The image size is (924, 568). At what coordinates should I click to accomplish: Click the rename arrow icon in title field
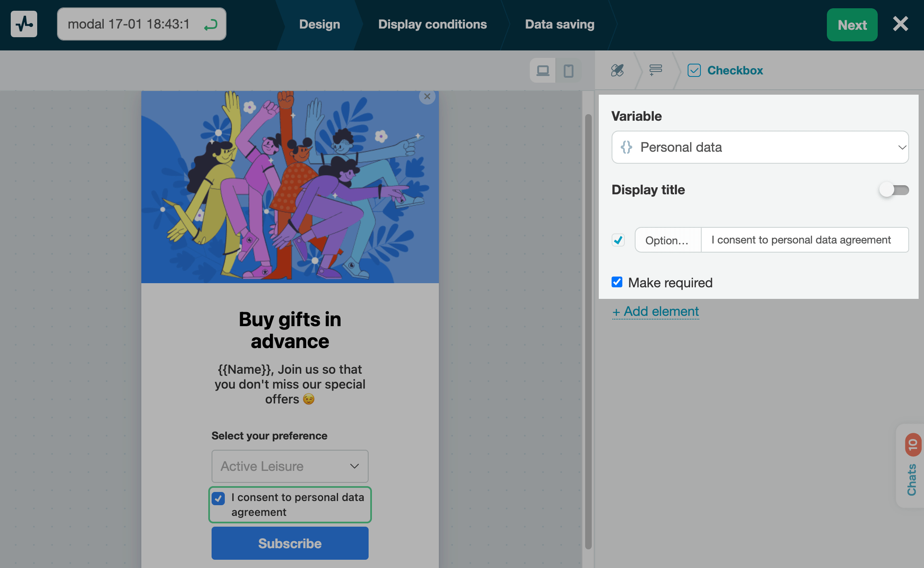pyautogui.click(x=211, y=25)
